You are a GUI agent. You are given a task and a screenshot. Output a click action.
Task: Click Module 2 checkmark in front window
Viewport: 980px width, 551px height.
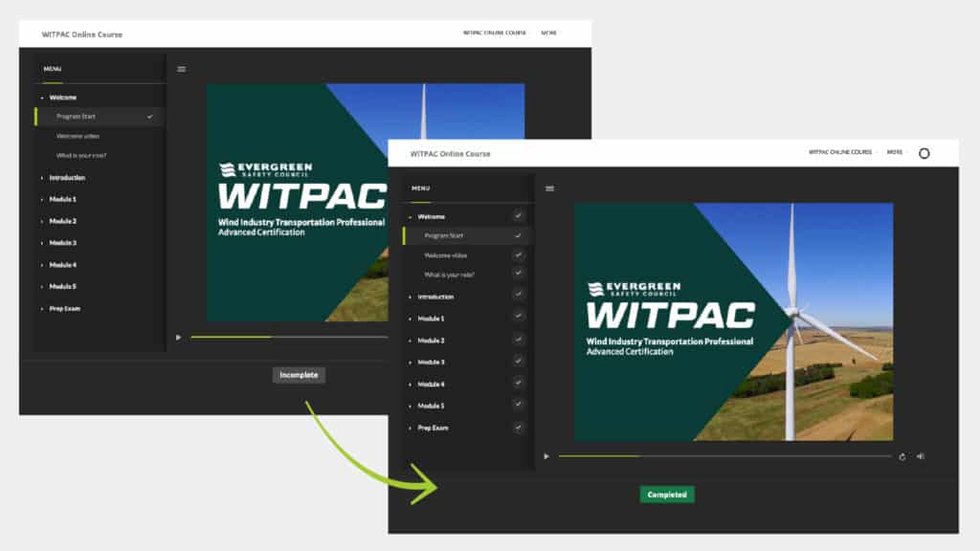(518, 340)
